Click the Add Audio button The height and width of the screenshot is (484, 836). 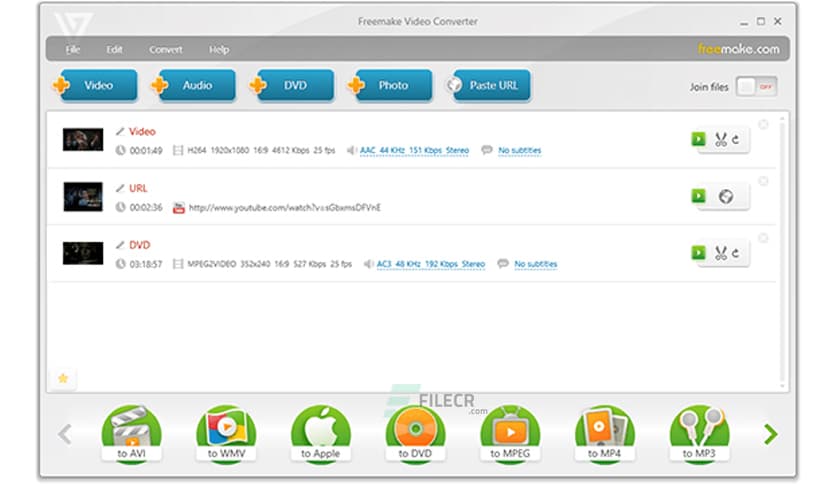point(194,85)
